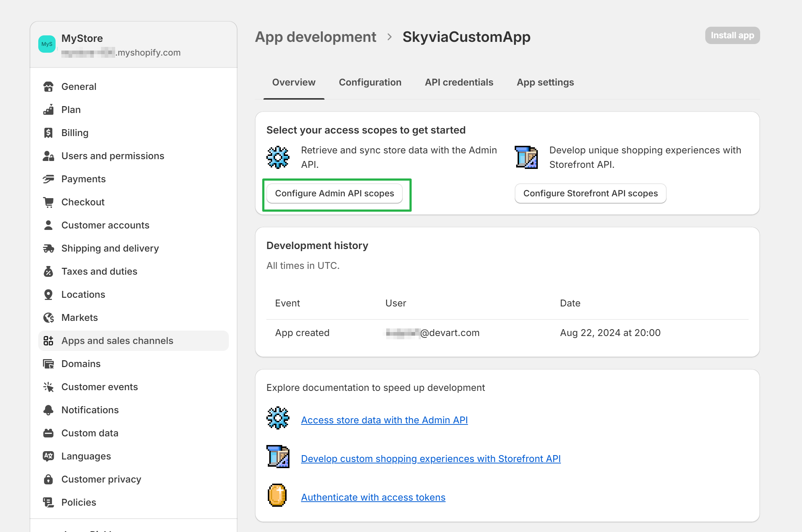
Task: Click the Customer events cursor icon
Action: (x=48, y=387)
